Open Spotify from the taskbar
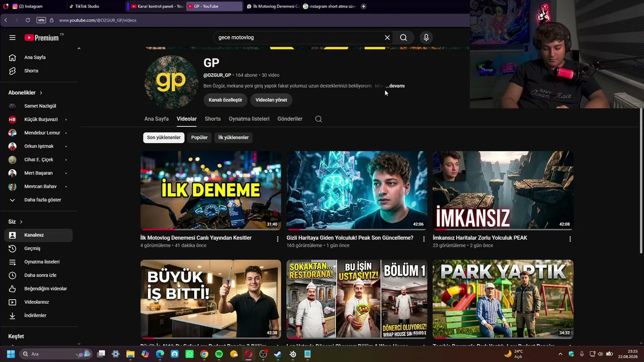The image size is (644, 362). pos(219,354)
